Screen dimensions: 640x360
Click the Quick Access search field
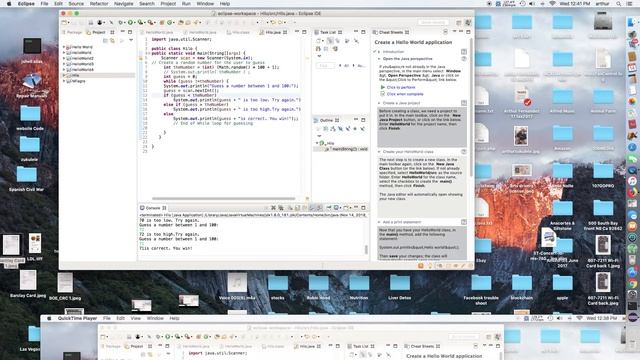pos(433,22)
